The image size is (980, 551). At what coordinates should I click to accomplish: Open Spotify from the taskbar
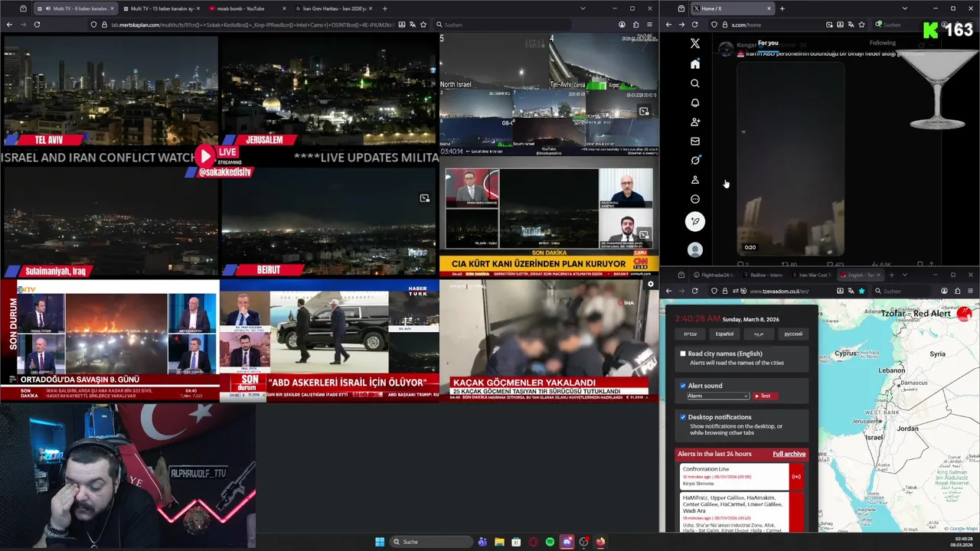click(x=550, y=542)
